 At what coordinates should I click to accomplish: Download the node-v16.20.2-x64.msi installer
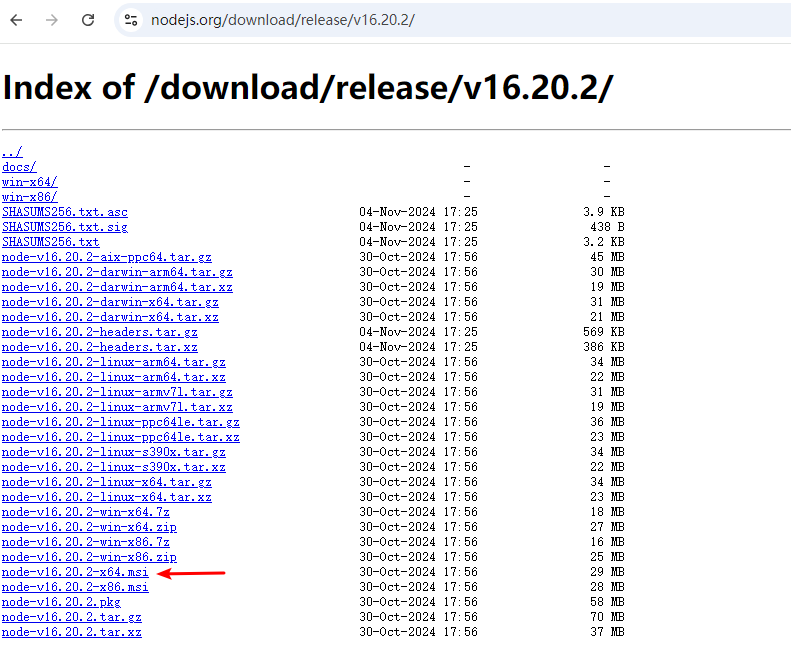coord(75,572)
